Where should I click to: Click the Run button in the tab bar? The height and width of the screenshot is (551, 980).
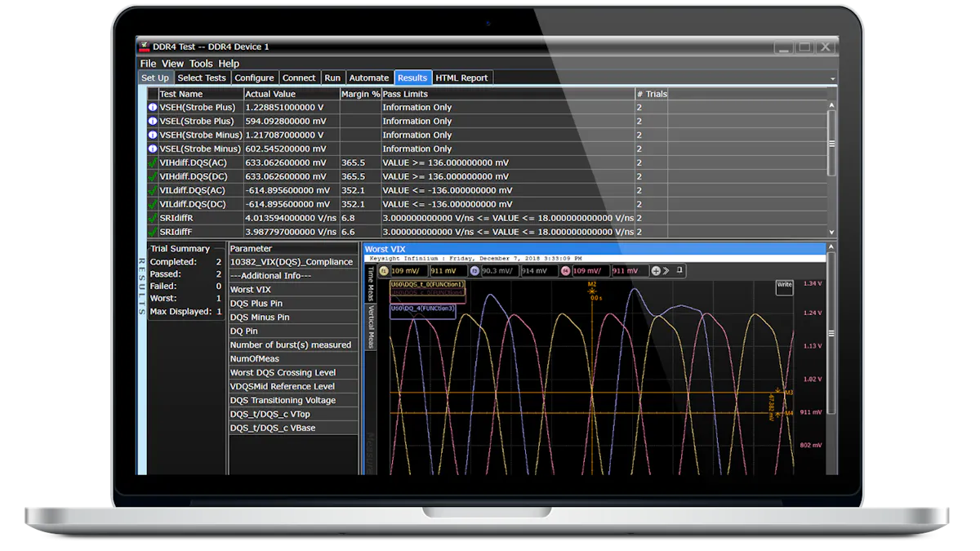(332, 77)
